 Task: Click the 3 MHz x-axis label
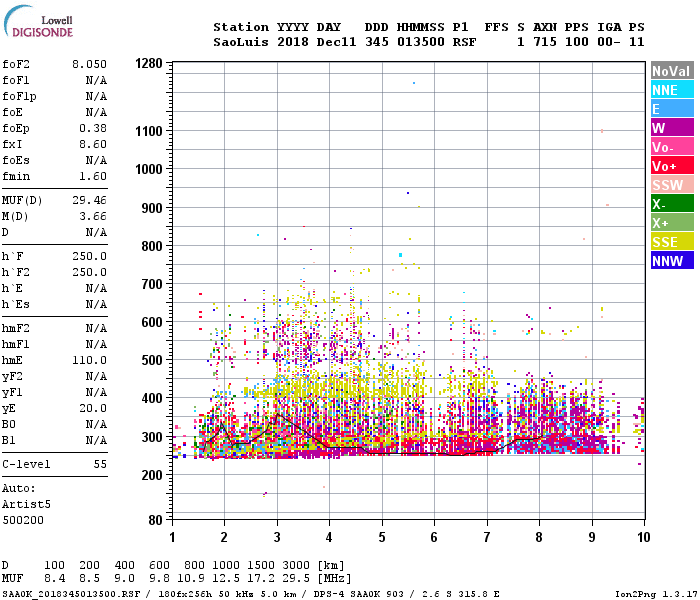pyautogui.click(x=277, y=537)
